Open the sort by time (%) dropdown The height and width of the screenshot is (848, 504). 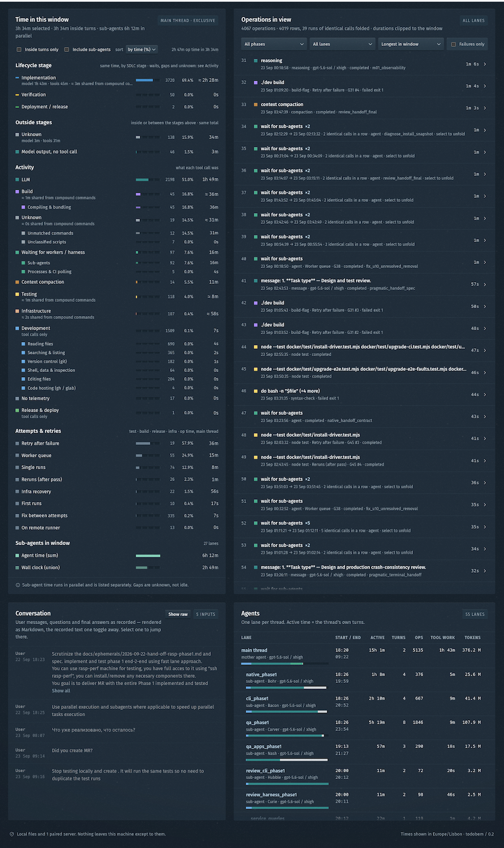[142, 50]
